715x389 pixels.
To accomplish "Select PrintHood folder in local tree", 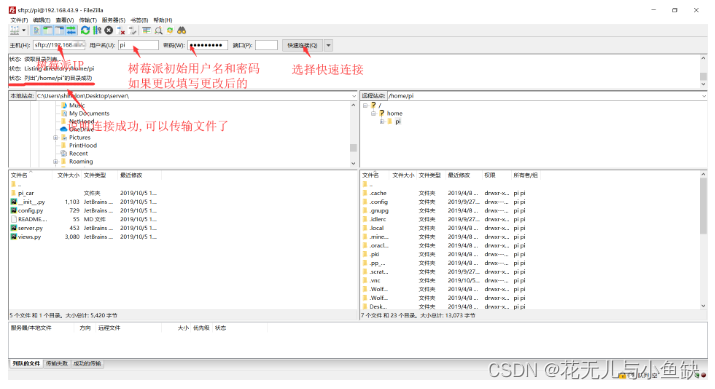I will 83,145.
